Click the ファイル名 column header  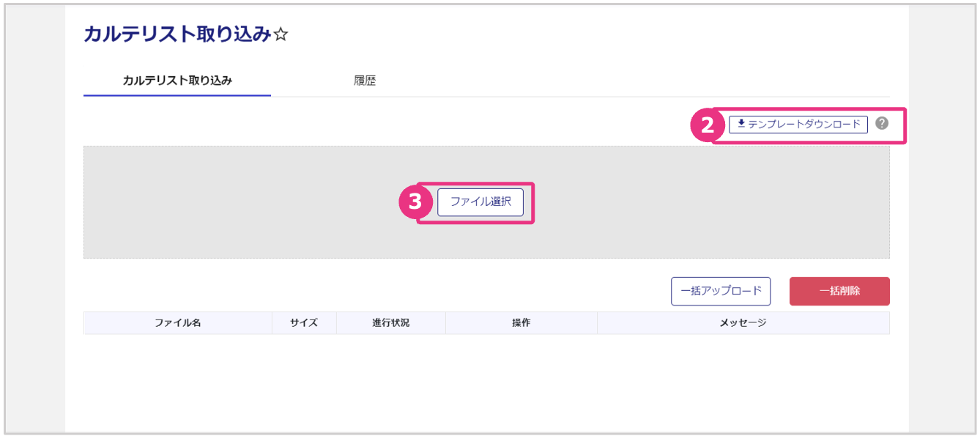177,322
